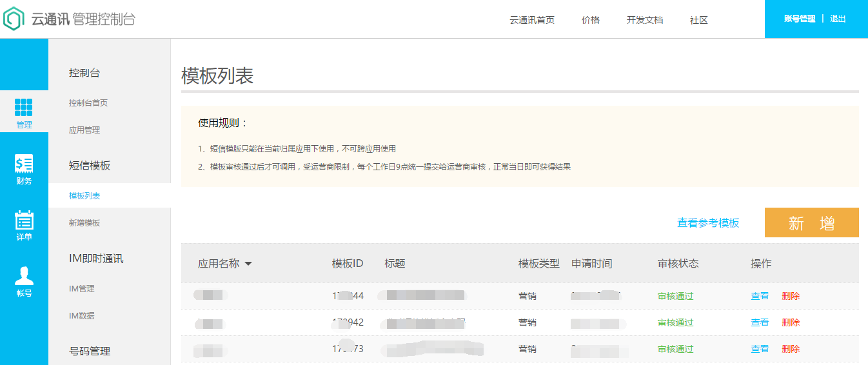Screen dimensions: 868x365
Task: Click the 模板类型 column header
Action: tap(539, 263)
